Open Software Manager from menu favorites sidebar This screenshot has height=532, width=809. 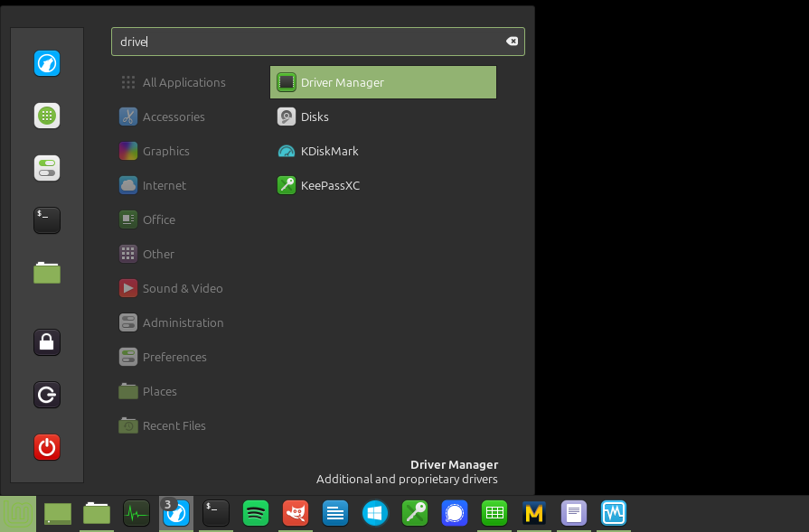pos(47,116)
